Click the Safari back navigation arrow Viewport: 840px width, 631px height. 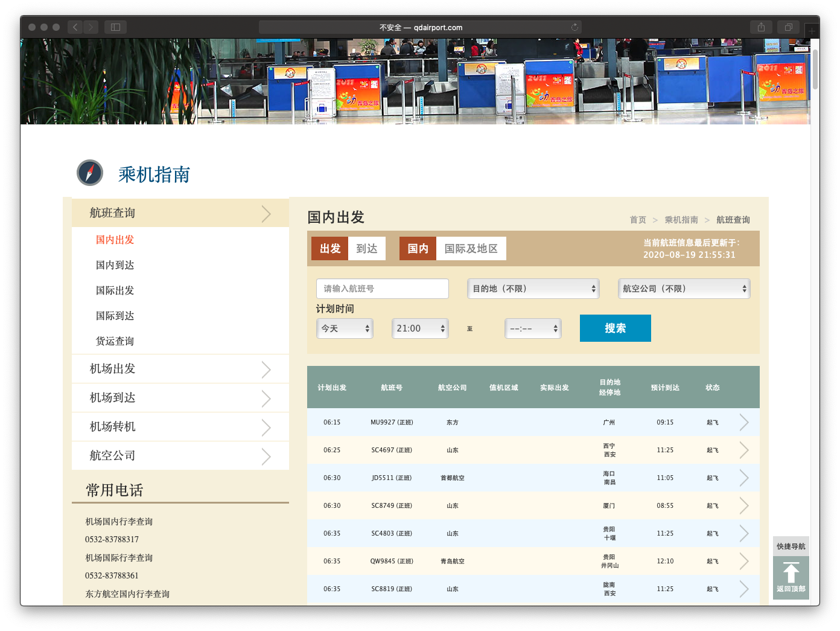pyautogui.click(x=74, y=27)
